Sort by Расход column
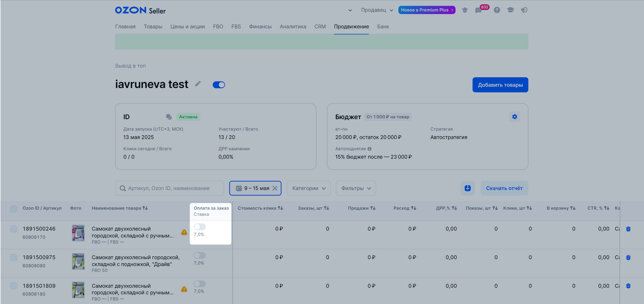The width and height of the screenshot is (644, 304). 413,208
